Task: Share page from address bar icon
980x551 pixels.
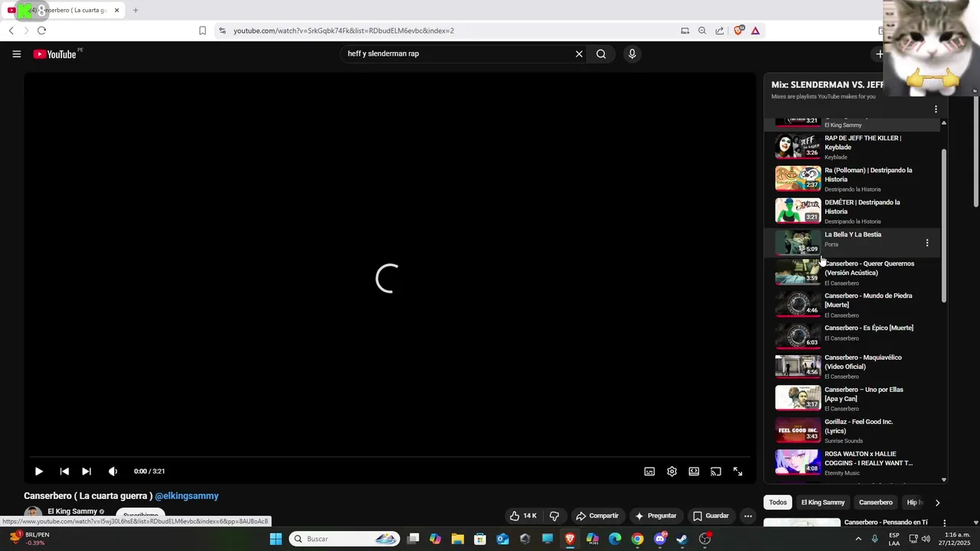Action: (x=720, y=31)
